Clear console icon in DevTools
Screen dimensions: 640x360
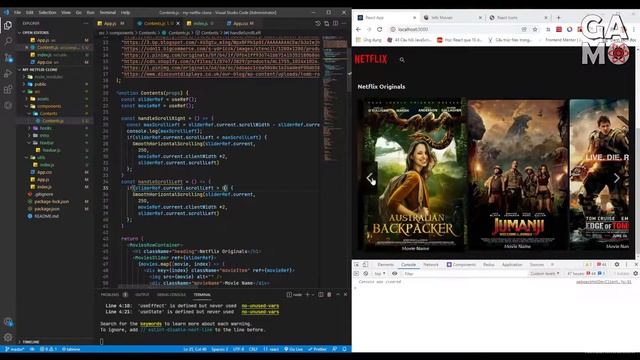tap(365, 273)
